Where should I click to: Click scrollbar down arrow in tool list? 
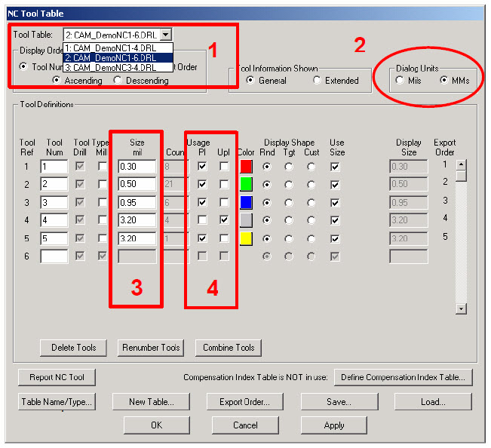[461, 308]
